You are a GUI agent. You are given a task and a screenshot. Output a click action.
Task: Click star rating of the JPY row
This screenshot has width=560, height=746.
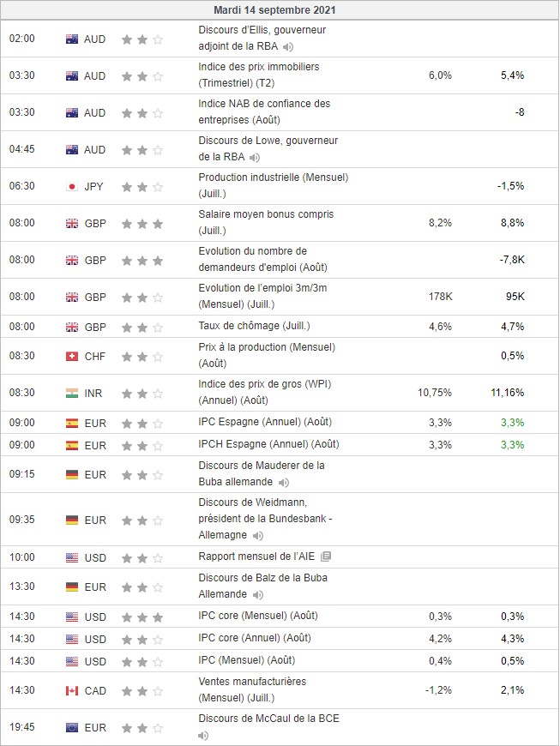point(142,187)
